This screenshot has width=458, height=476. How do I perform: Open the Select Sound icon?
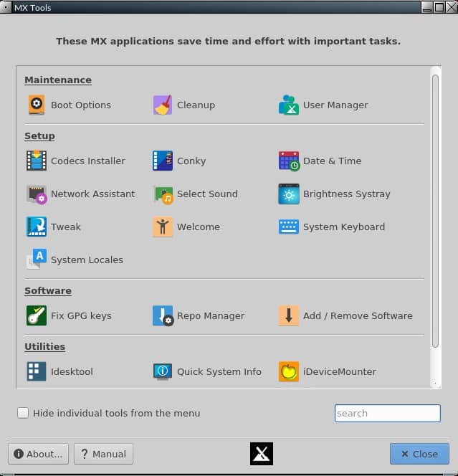pyautogui.click(x=163, y=194)
